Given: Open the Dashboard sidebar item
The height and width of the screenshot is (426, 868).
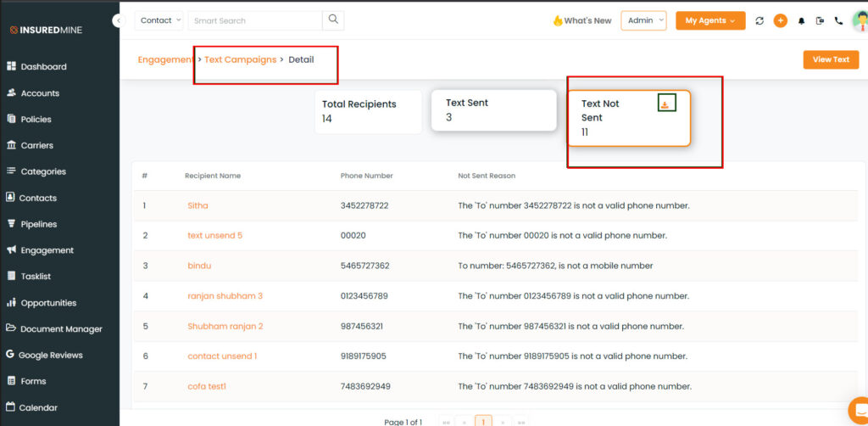Looking at the screenshot, I should 36,66.
